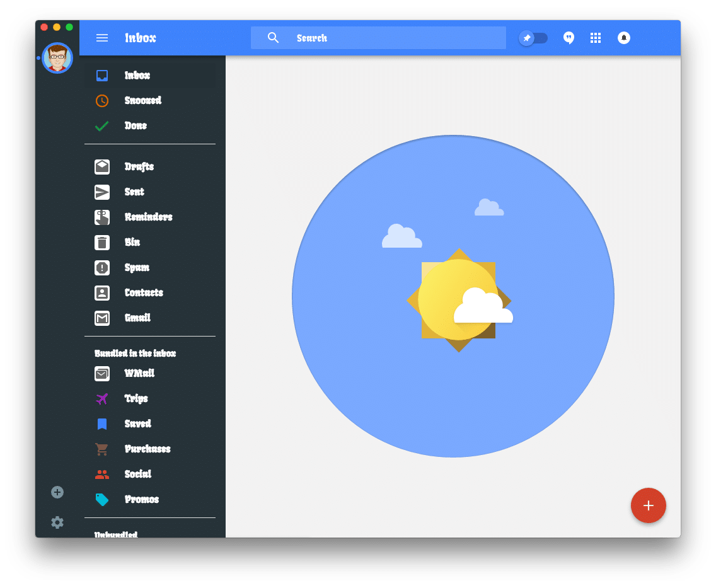This screenshot has height=588, width=716.
Task: Click the purple Trips airplane icon
Action: 102,399
